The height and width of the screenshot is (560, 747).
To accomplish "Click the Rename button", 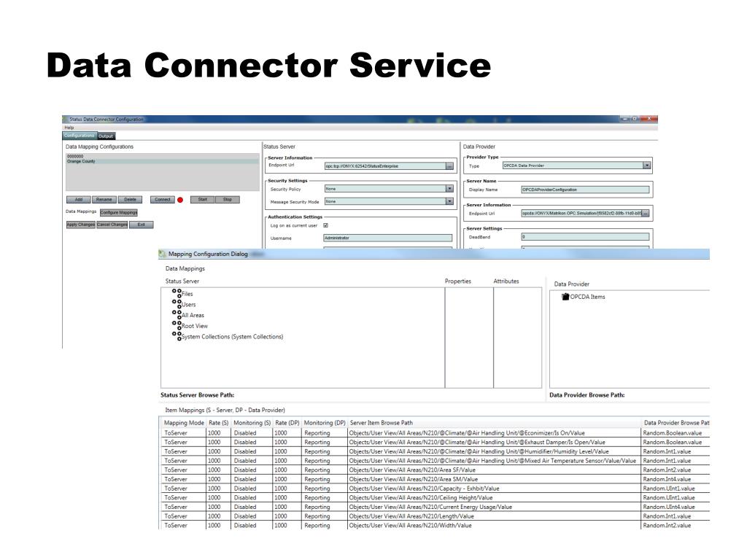I will (x=104, y=200).
